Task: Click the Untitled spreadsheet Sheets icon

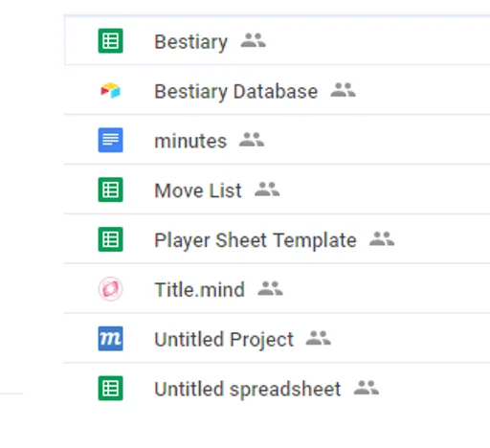Action: point(110,389)
